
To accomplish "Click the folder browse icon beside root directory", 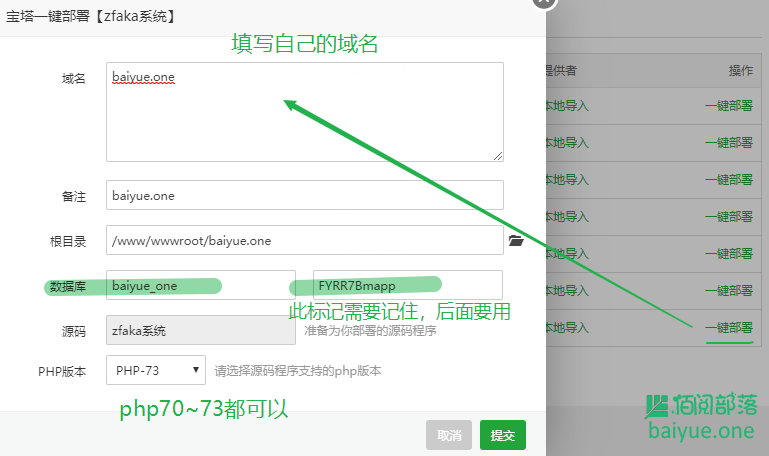I will click(x=515, y=240).
